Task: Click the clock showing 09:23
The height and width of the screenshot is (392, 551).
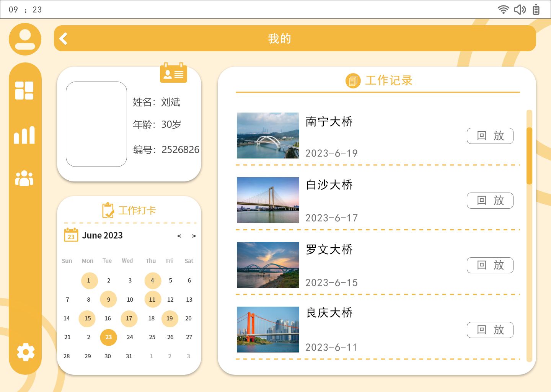Action: coord(25,10)
